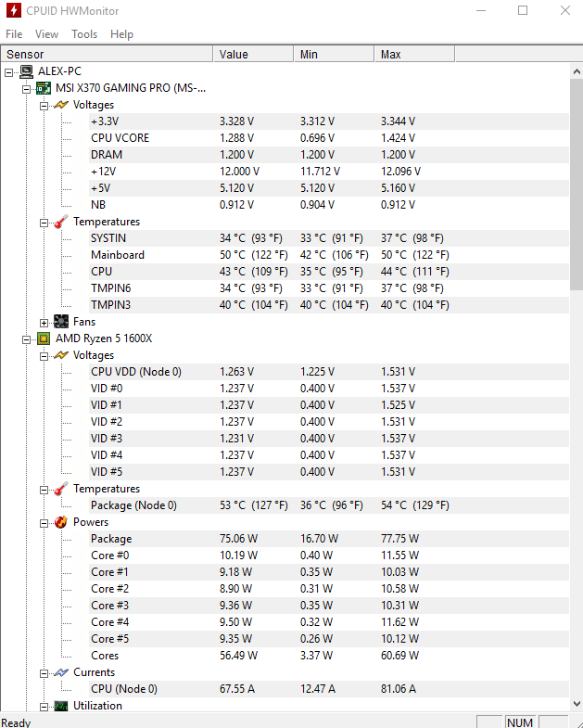This screenshot has width=583, height=728.
Task: Expand the Fans tree node
Action: pos(44,322)
